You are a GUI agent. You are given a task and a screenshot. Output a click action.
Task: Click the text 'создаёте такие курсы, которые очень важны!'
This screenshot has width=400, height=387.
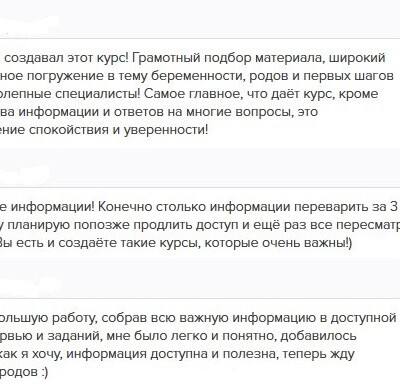[205, 243]
